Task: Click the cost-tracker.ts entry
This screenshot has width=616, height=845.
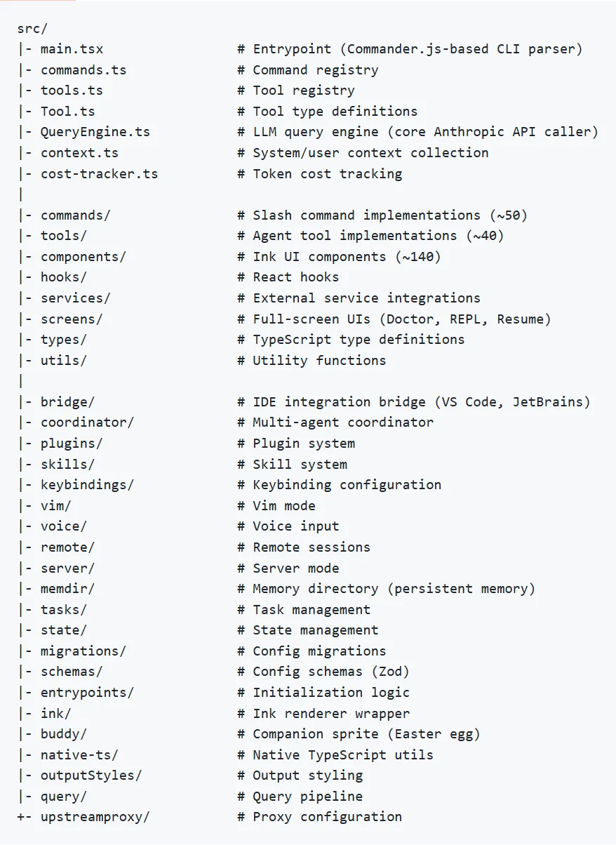Action: pos(99,173)
